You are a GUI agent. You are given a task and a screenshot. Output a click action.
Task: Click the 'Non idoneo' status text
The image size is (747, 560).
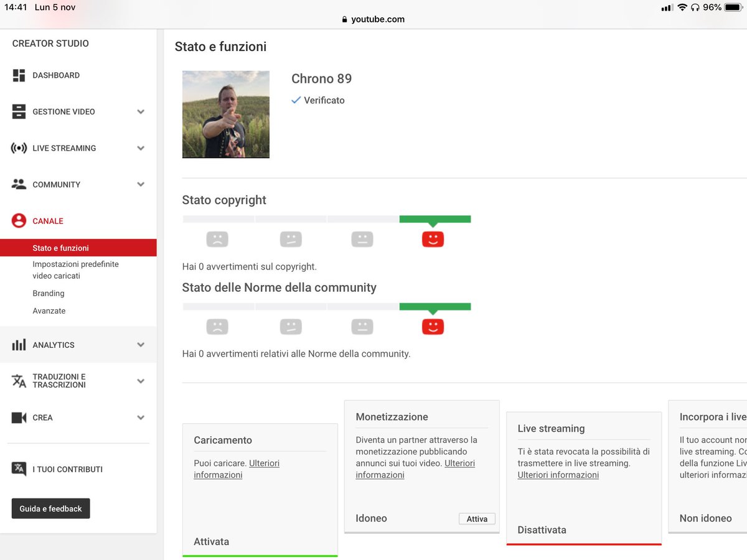pyautogui.click(x=706, y=518)
